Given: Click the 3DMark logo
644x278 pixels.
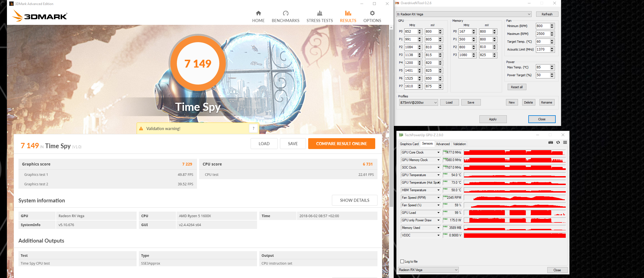Looking at the screenshot, I should click(x=40, y=16).
